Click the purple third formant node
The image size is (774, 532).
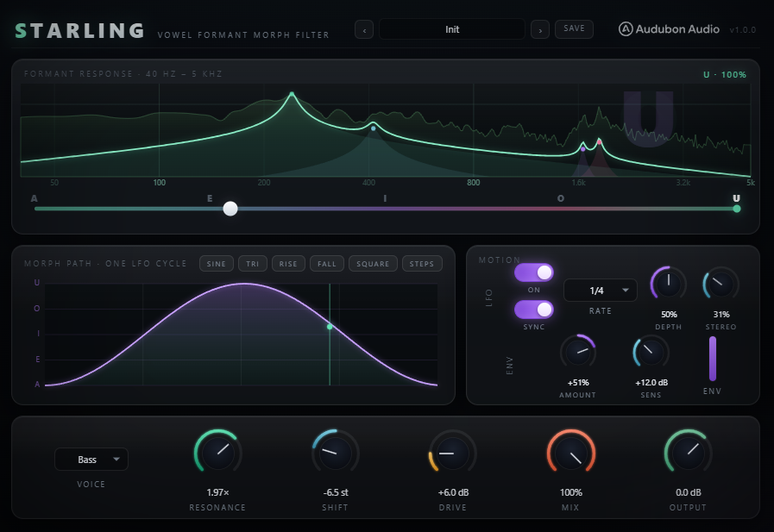click(x=583, y=149)
